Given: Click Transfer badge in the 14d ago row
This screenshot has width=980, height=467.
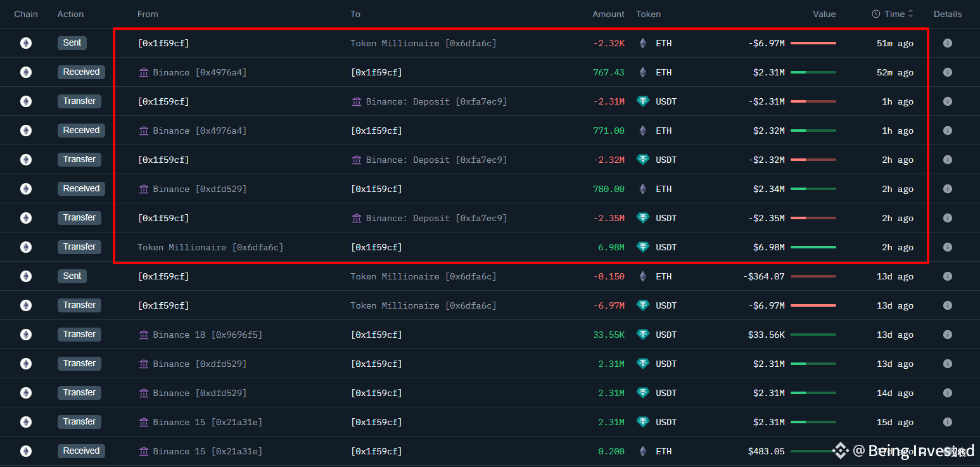Looking at the screenshot, I should [x=79, y=393].
